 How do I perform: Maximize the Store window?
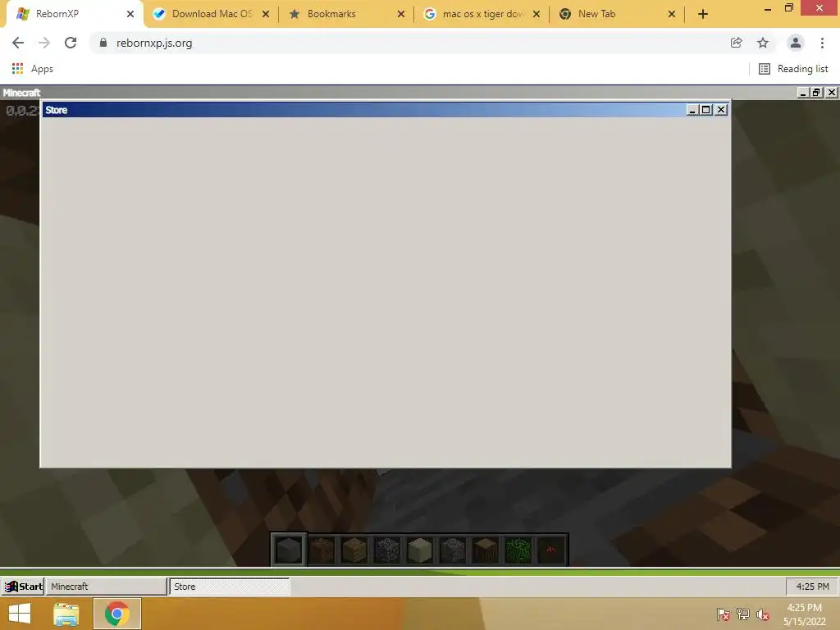[x=706, y=110]
